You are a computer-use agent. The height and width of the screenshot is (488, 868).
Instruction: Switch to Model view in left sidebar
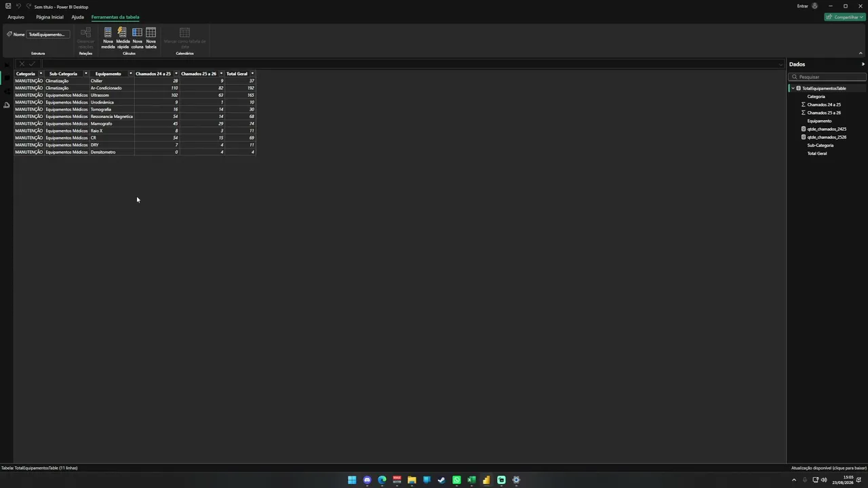coord(7,91)
